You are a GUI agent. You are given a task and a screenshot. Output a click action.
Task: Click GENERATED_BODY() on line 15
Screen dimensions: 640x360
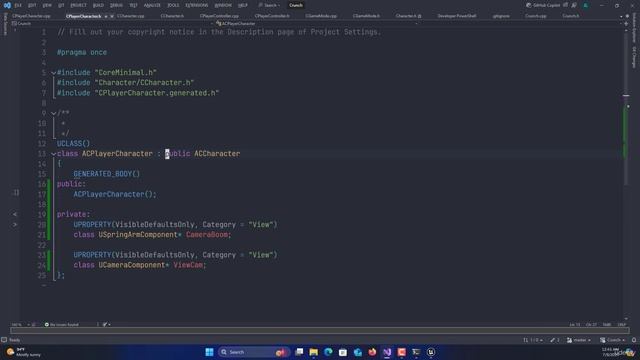click(x=107, y=174)
